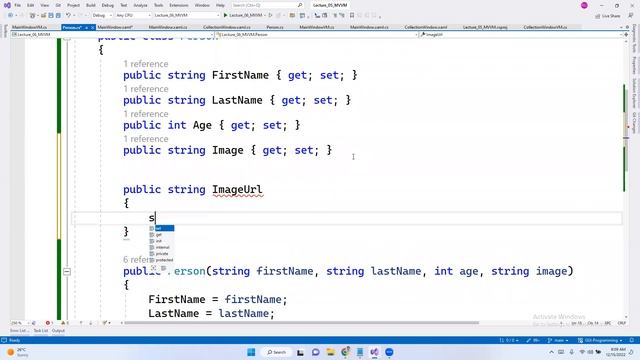
Task: Switch to the MainWindowVM.cs tab at far left
Action: pos(29,27)
